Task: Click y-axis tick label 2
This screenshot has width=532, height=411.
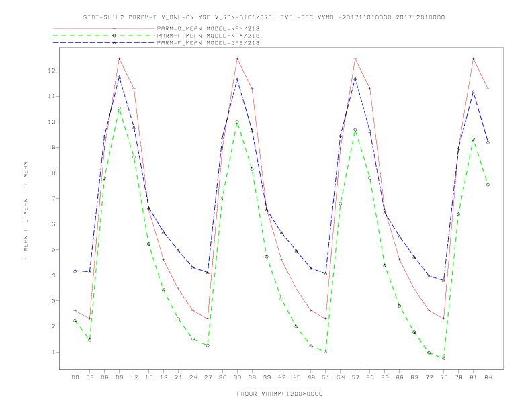Action: pos(53,326)
